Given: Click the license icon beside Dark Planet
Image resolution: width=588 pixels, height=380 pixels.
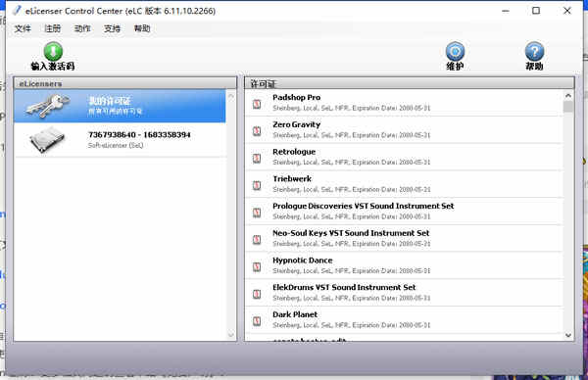Looking at the screenshot, I should click(257, 321).
